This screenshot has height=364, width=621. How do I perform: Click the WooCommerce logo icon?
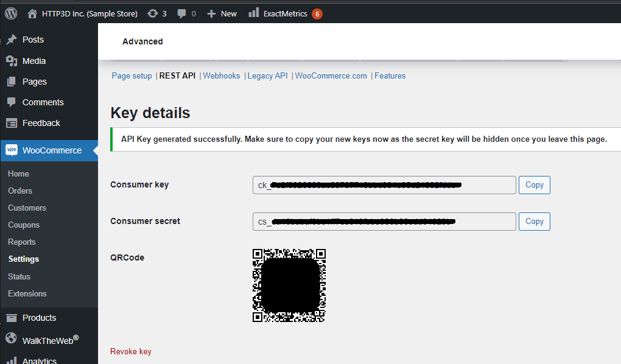click(x=12, y=150)
